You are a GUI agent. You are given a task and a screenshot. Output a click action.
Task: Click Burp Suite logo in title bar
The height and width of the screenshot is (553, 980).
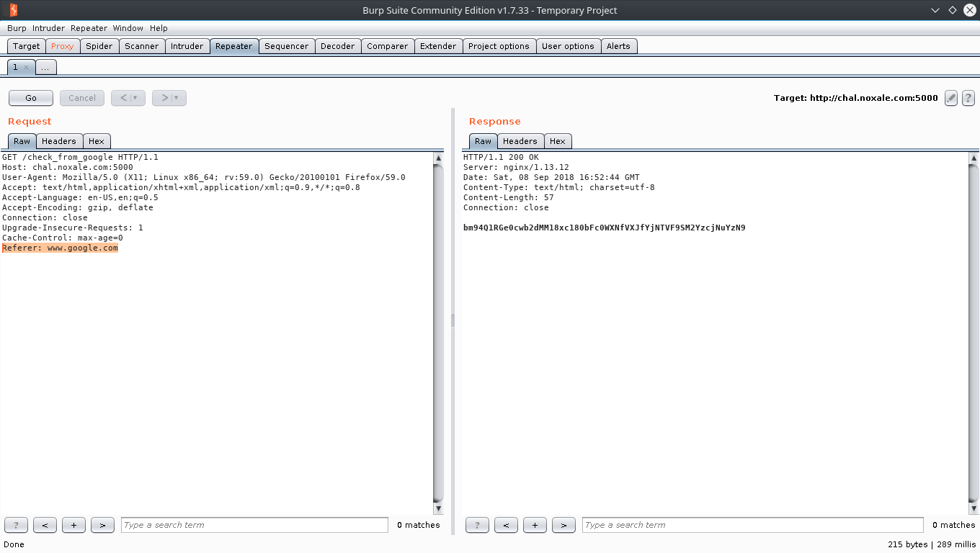pyautogui.click(x=12, y=10)
